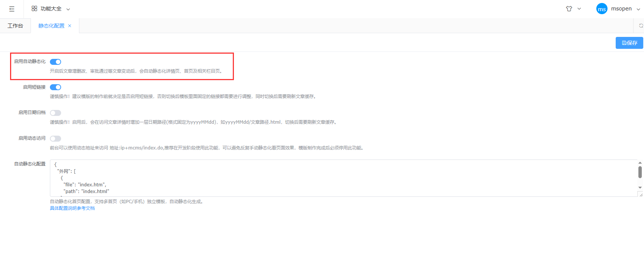Screen dimensions: 644x262
Task: Expand the 功能大全 dropdown chevron
Action: click(x=68, y=9)
